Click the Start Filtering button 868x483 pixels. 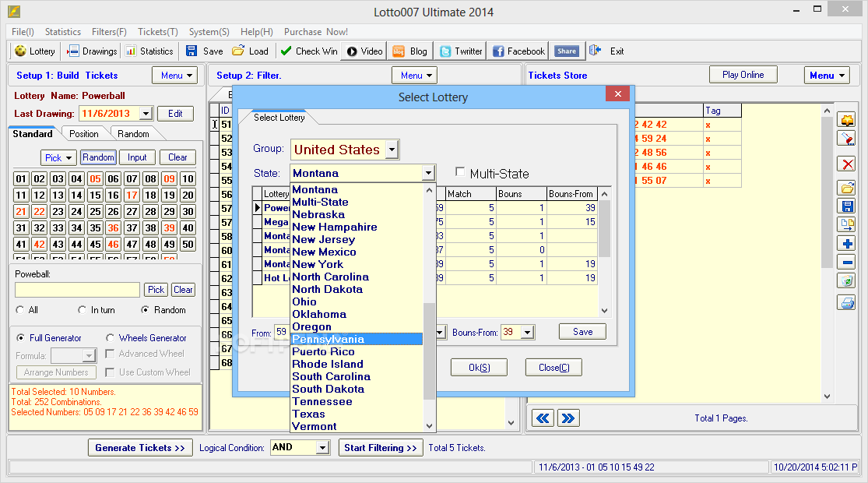point(381,447)
